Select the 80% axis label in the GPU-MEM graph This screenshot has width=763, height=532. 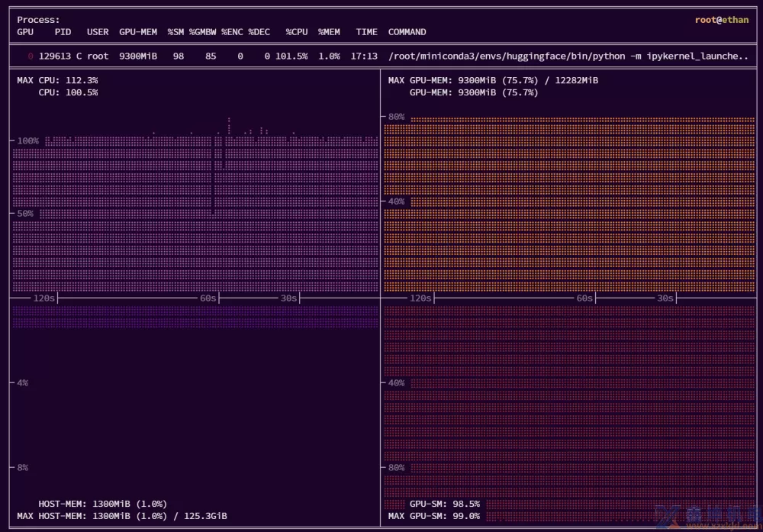pyautogui.click(x=396, y=117)
